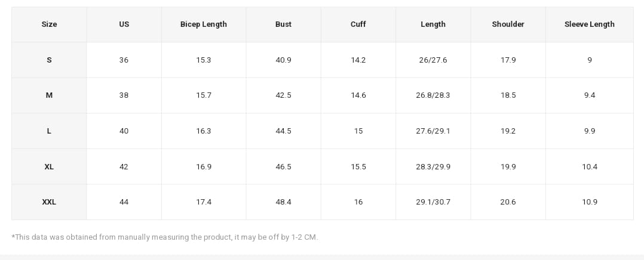Click the M size row label
644x260 pixels.
click(x=49, y=95)
